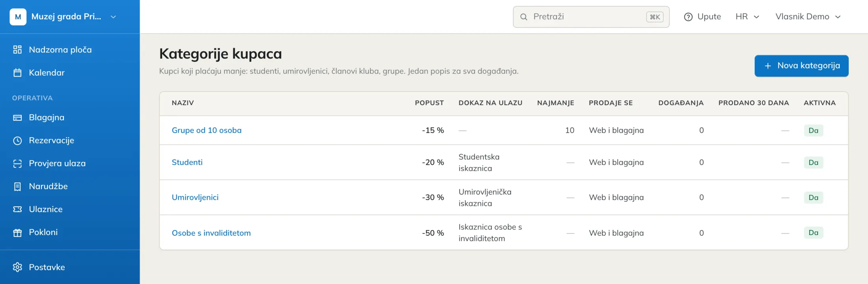
Task: Click the Kalendar calendar icon
Action: 17,73
